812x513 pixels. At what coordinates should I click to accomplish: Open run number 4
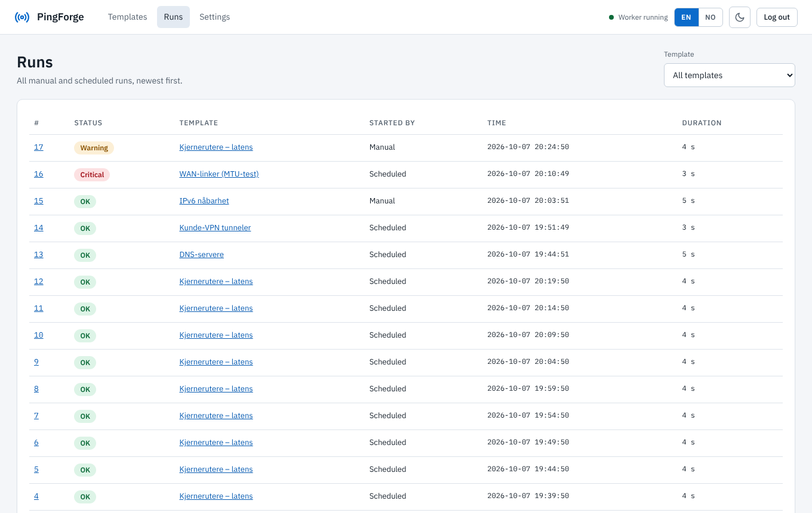tap(36, 496)
